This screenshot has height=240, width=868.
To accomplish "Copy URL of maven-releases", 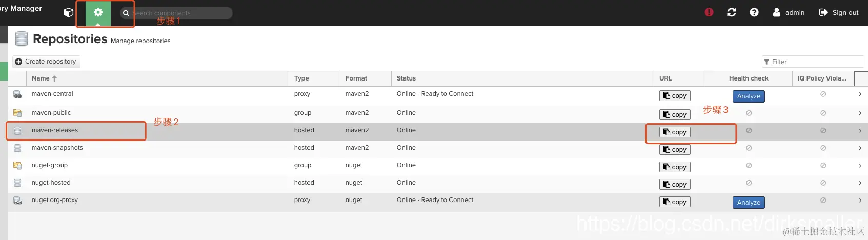I will point(675,132).
